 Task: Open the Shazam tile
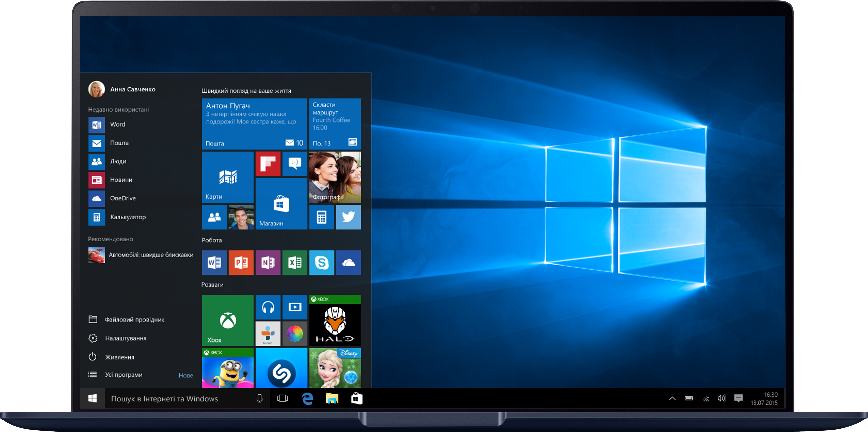coord(281,369)
